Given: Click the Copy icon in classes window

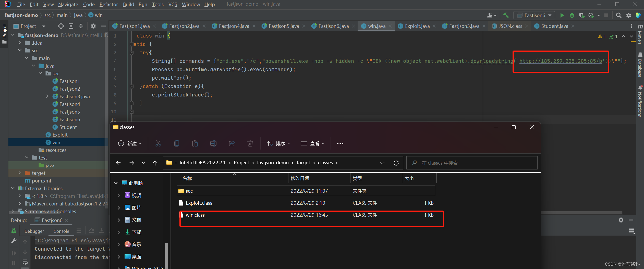Looking at the screenshot, I should (177, 143).
